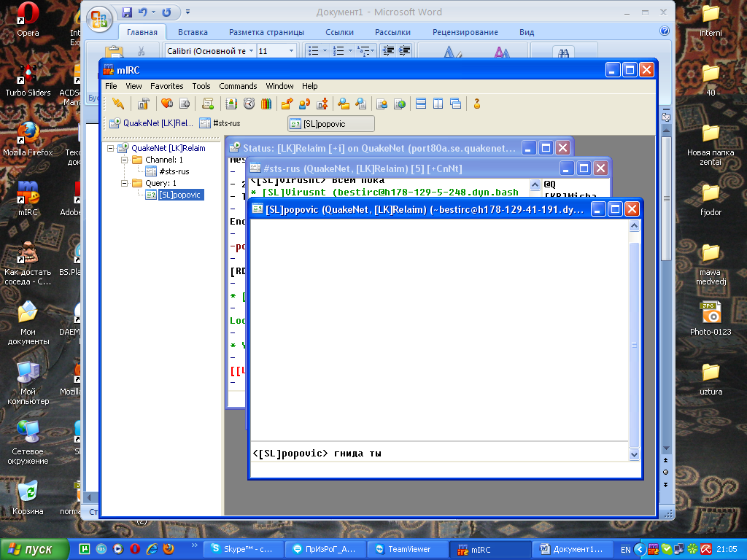Collapse the Query: 1 tree folder
This screenshot has width=747, height=560.
pos(124,183)
